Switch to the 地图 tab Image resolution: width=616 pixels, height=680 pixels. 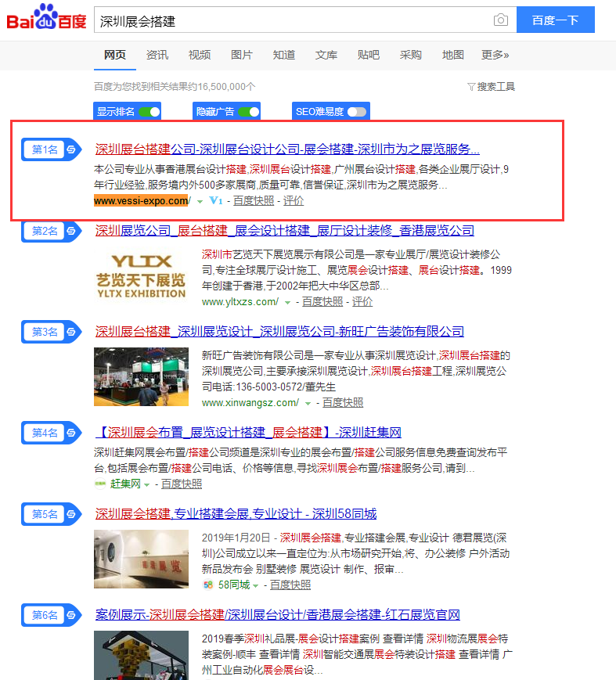click(453, 55)
